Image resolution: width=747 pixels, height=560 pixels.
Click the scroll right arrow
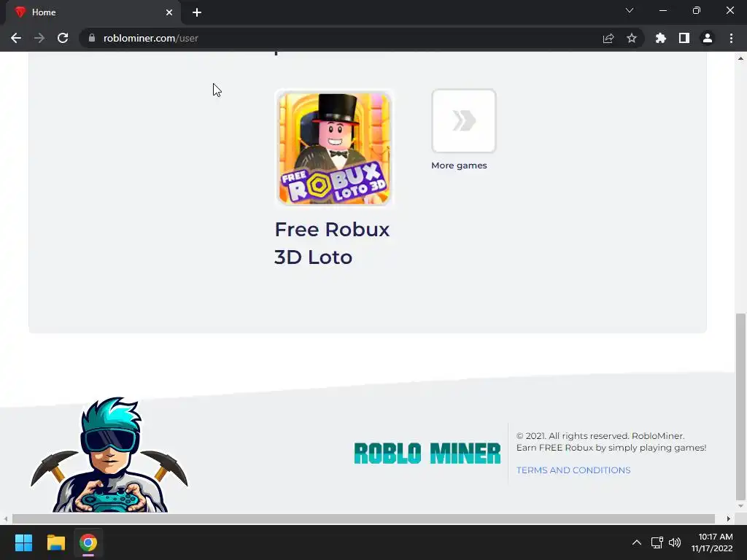tap(729, 518)
